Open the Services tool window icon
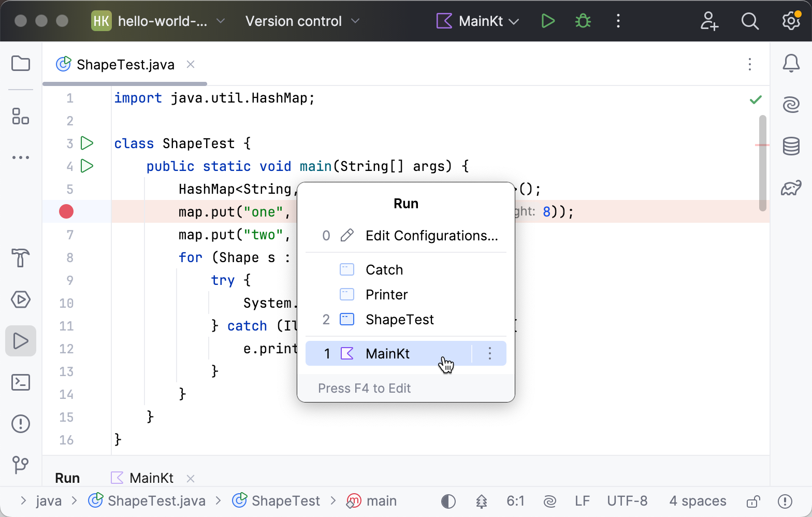The image size is (812, 517). (21, 299)
